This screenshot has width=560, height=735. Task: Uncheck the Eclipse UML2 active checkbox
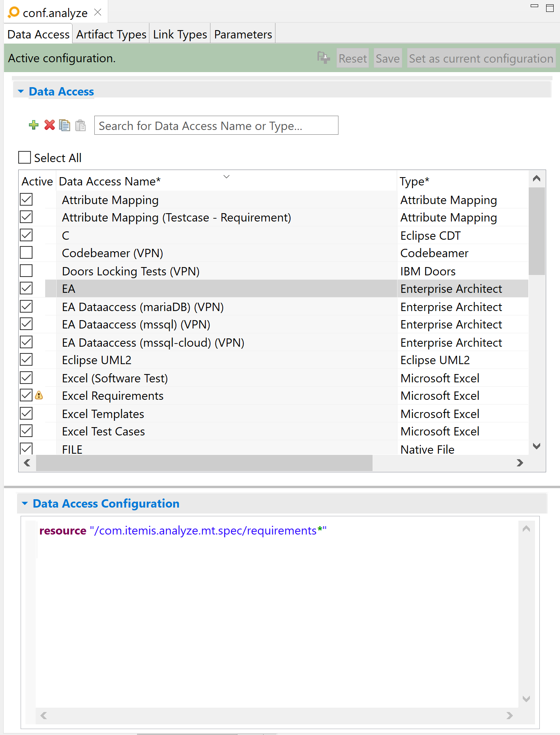tap(26, 359)
